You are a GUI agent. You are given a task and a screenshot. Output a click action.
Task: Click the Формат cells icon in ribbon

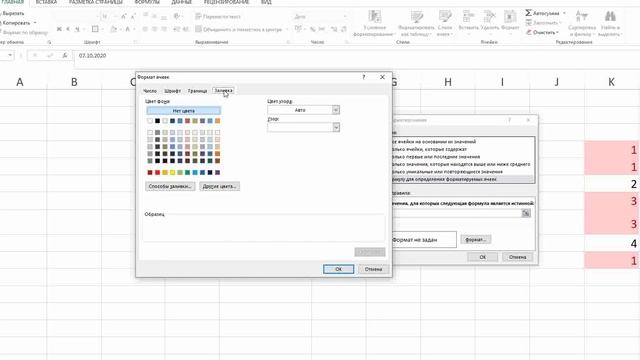tap(510, 20)
